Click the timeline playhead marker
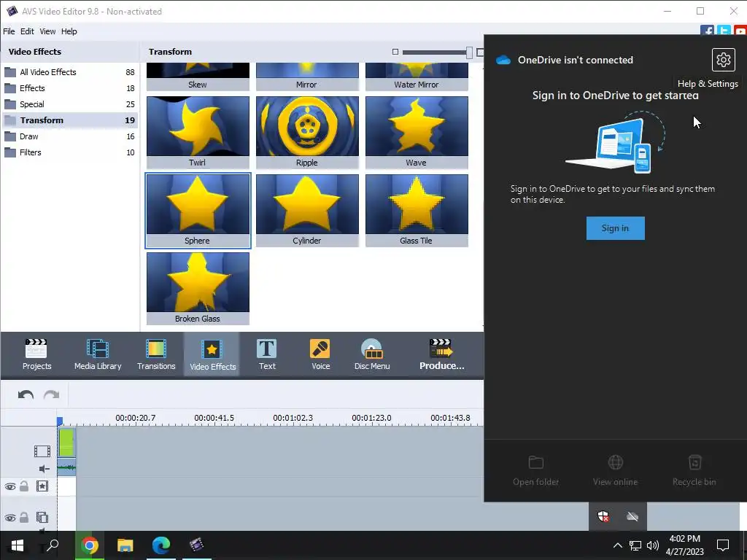747x560 pixels. (60, 421)
